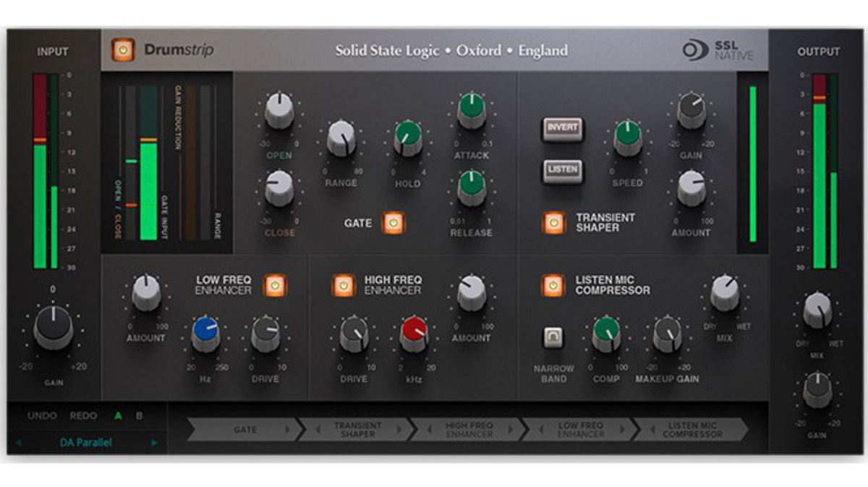Toggle the Gate section power button
Viewport: 868px width, 487px height.
pos(393,224)
